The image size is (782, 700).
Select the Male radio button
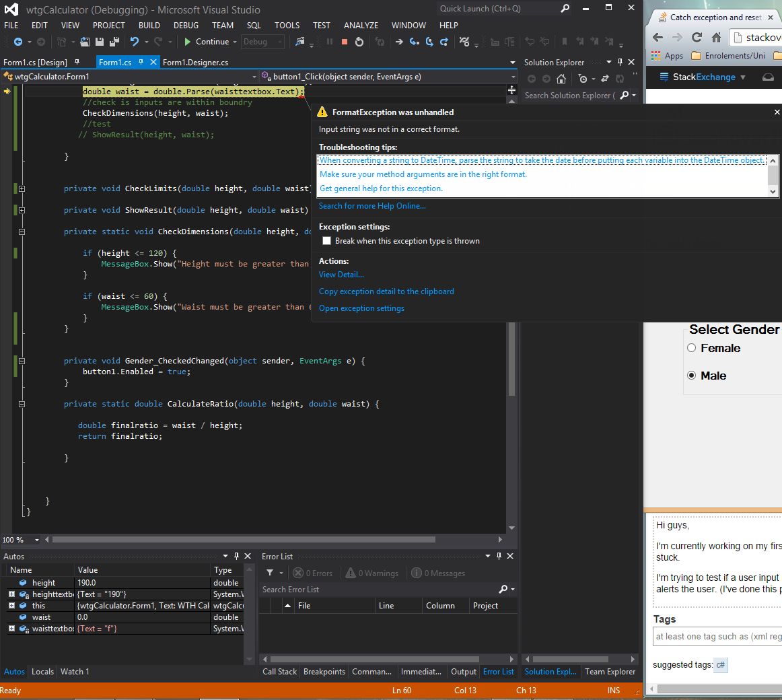pos(691,376)
